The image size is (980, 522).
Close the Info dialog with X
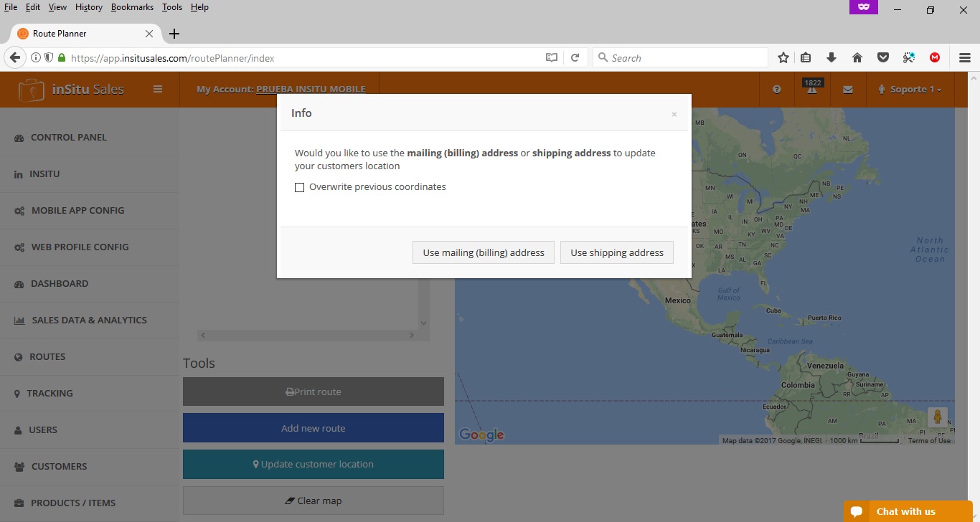pos(674,114)
